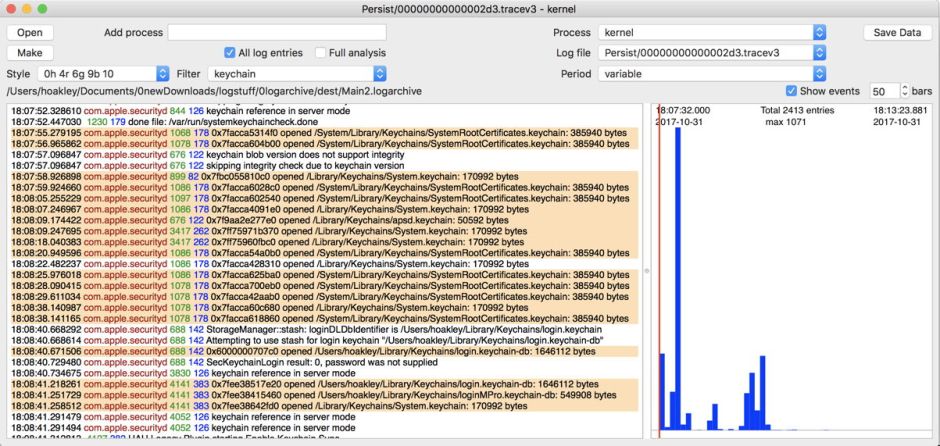Enable the Full analysis checkbox
Viewport: 940px width, 446px height.
coord(321,53)
